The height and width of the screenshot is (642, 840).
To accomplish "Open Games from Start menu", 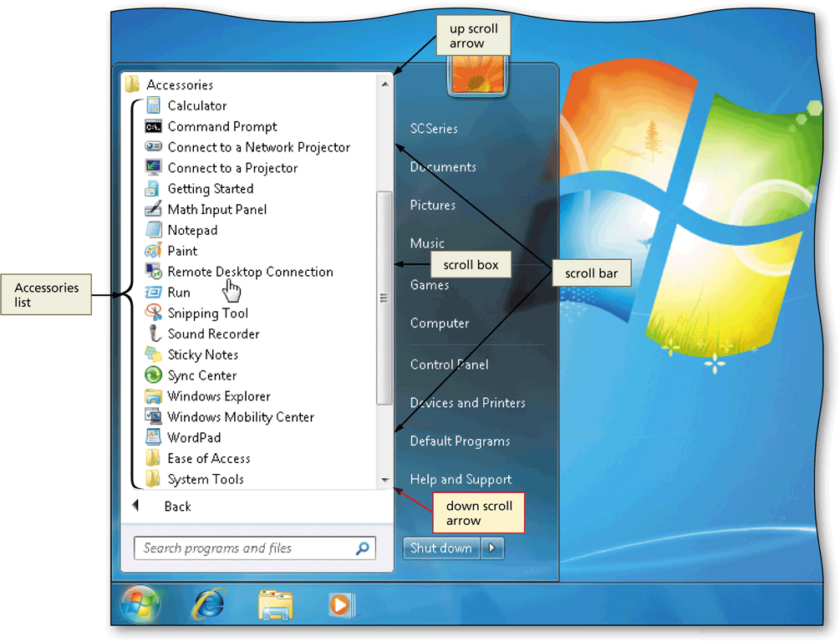I will point(430,285).
